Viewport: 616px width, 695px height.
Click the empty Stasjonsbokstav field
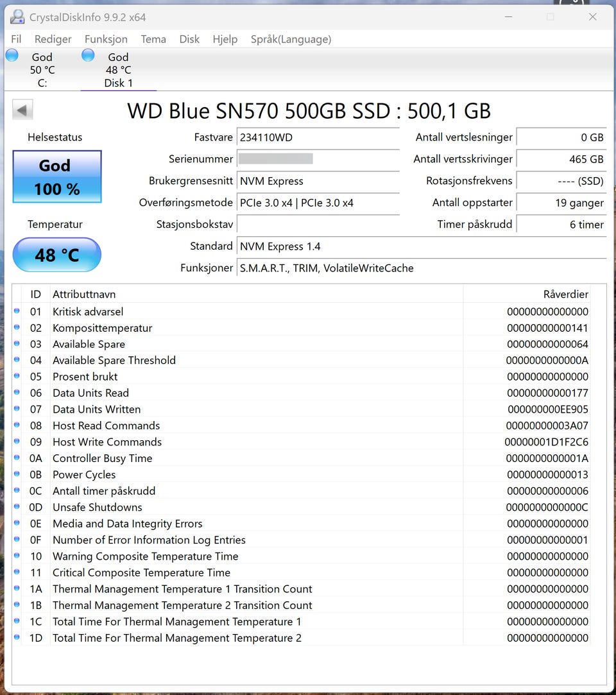pyautogui.click(x=318, y=224)
